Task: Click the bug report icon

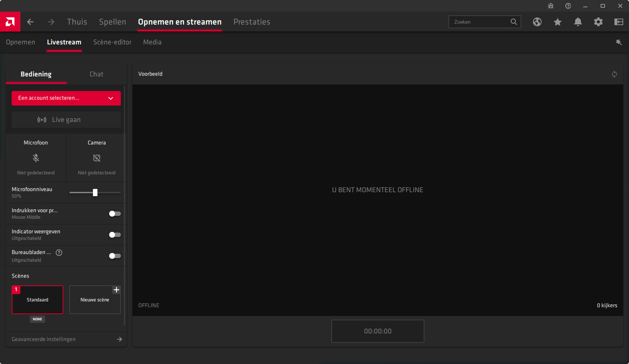Action: (550, 6)
